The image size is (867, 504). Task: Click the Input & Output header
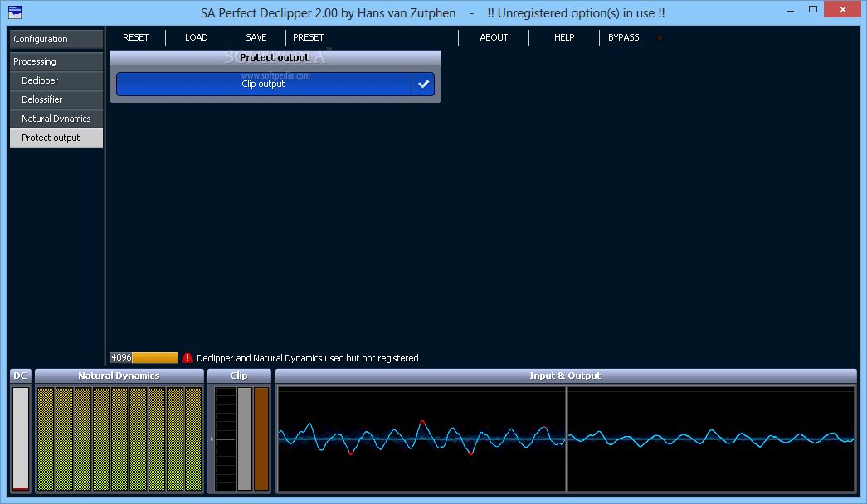566,376
